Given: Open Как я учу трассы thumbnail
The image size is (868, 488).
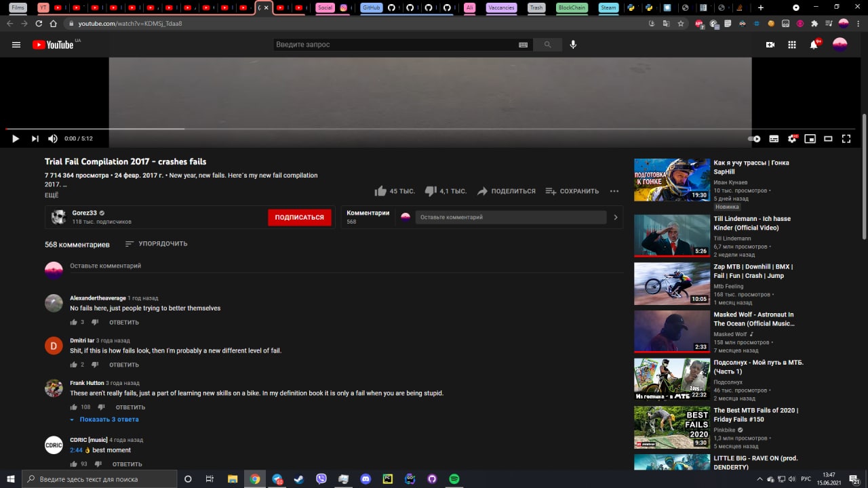Looking at the screenshot, I should click(672, 180).
